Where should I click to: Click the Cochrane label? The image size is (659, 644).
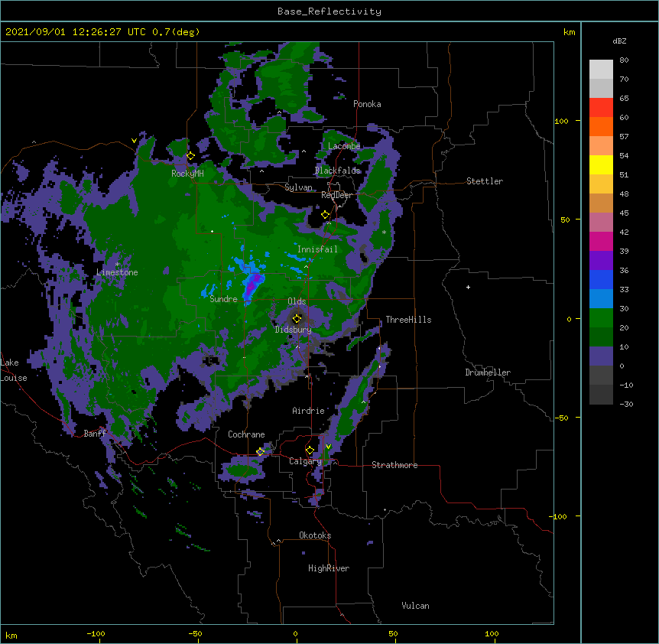246,434
